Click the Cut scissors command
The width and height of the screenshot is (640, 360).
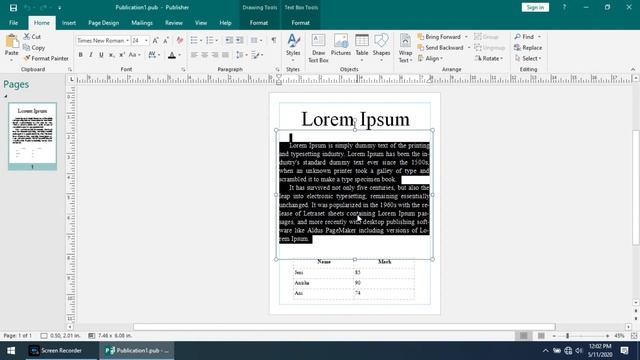(32, 37)
